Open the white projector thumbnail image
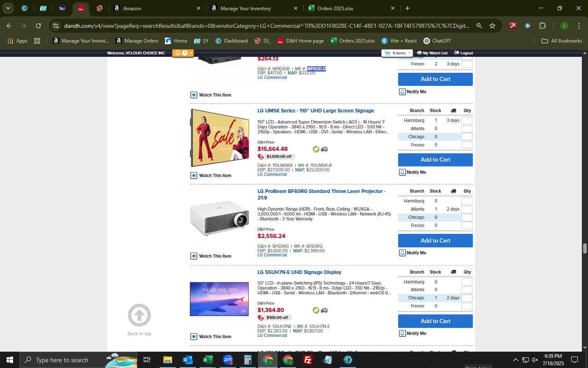588x368 pixels. point(220,218)
